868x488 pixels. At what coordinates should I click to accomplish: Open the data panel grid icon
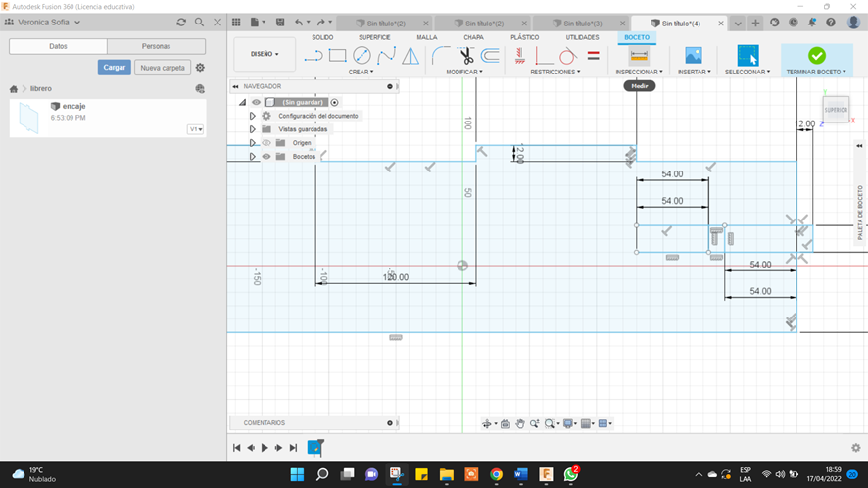236,23
